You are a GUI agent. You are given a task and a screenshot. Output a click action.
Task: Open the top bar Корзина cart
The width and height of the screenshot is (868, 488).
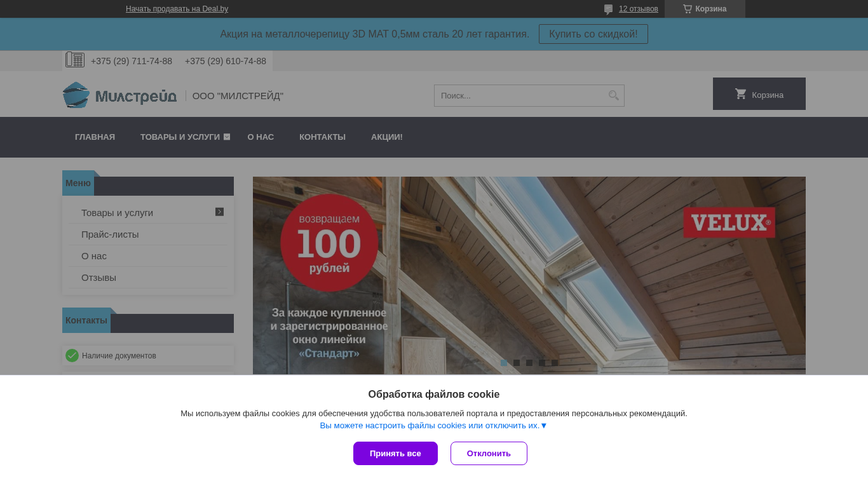point(705,9)
